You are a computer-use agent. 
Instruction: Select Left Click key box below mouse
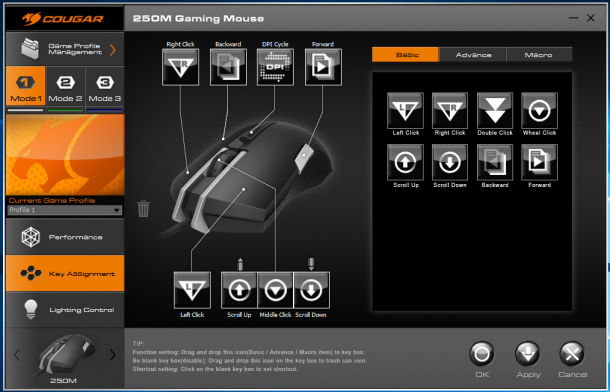[192, 290]
